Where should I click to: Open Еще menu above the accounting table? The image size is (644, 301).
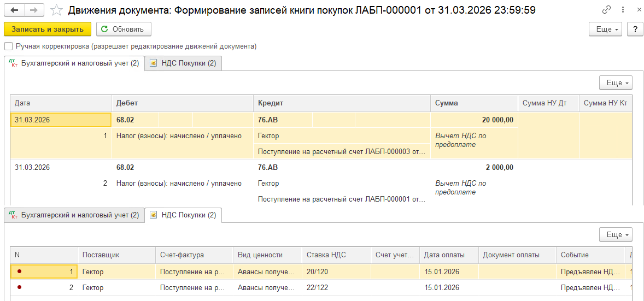(x=616, y=83)
